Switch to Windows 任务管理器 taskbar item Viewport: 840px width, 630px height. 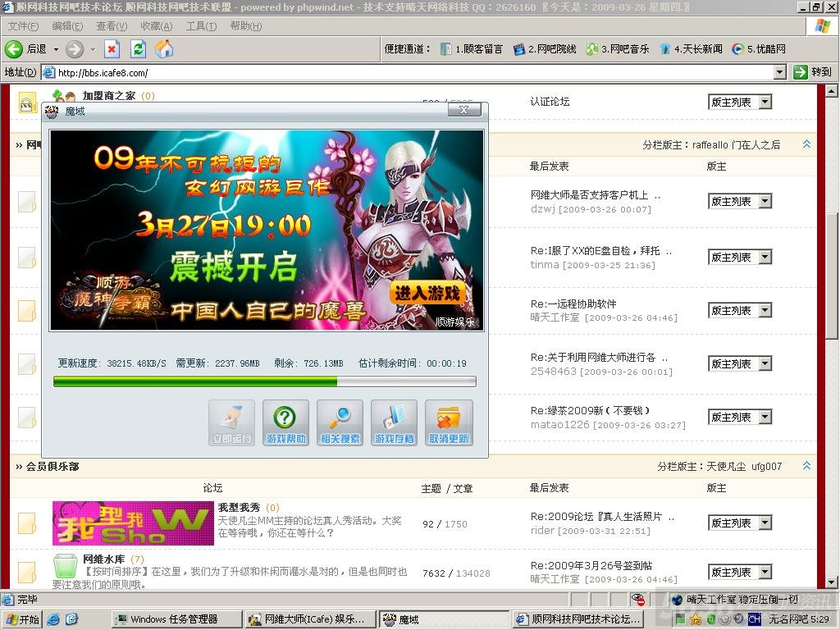(176, 619)
